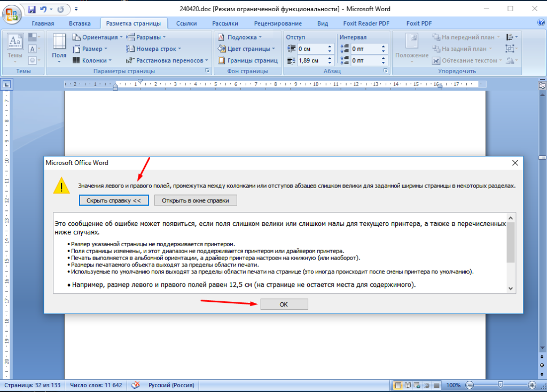
Task: Launch Параметры страницы dialog launcher
Action: 207,71
